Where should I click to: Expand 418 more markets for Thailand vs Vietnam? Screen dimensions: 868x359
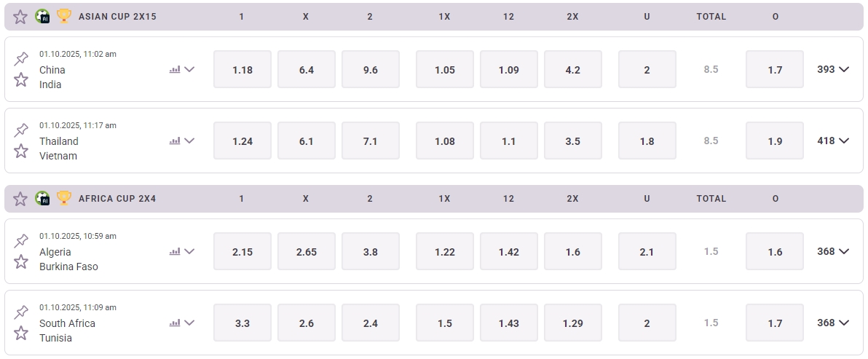pyautogui.click(x=833, y=141)
